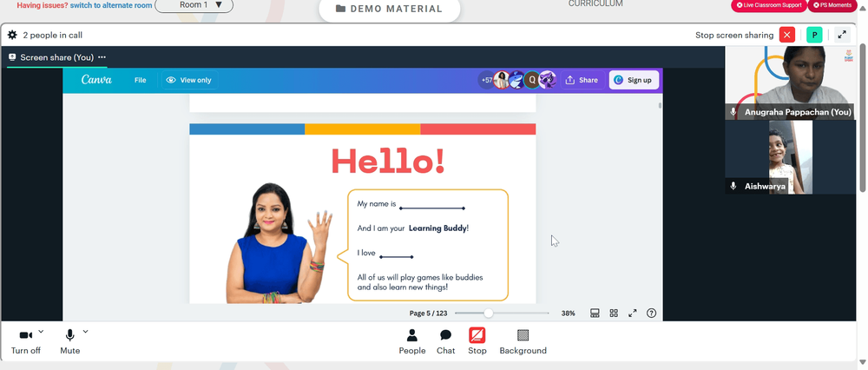Click Live Classroom Support button

tap(769, 5)
